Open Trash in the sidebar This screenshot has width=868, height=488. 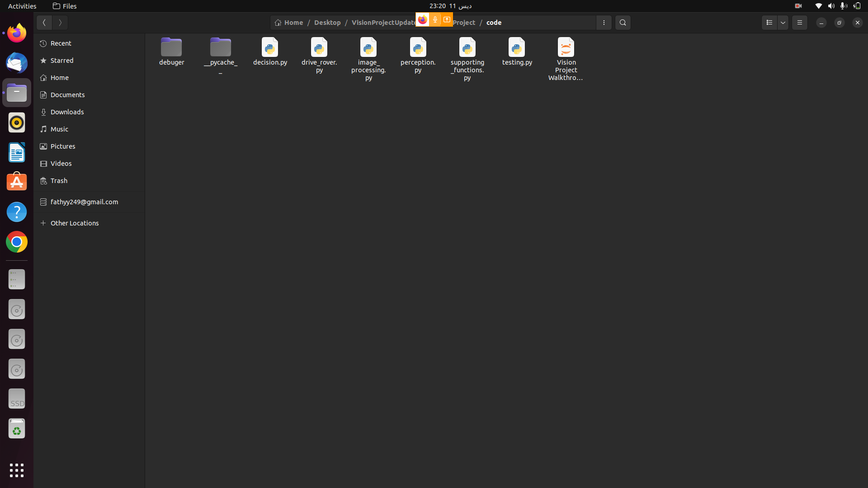pos(59,181)
